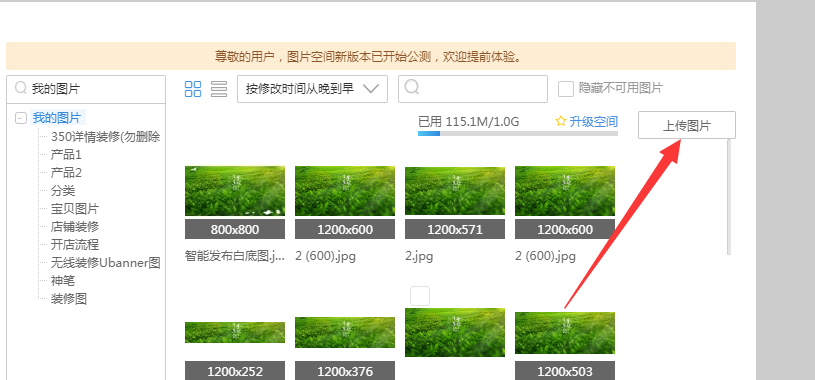The image size is (815, 380).
Task: Click the search magnifier in the image search box
Action: pyautogui.click(x=412, y=87)
